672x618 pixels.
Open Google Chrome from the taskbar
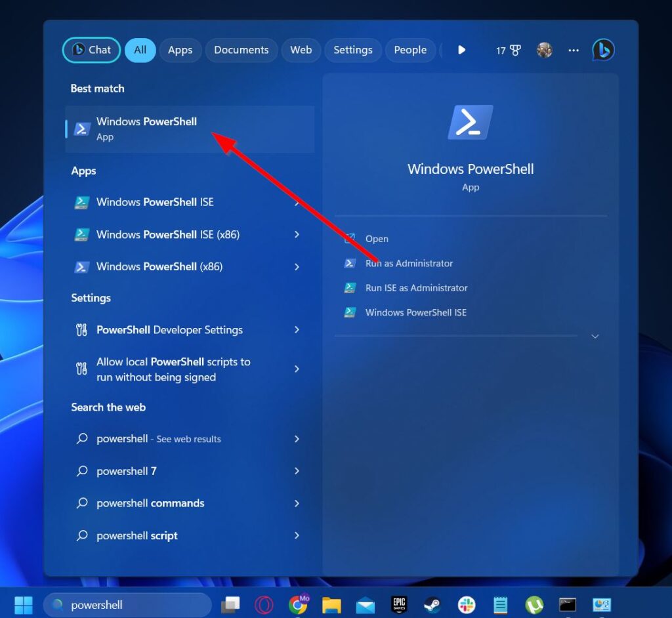coord(298,605)
